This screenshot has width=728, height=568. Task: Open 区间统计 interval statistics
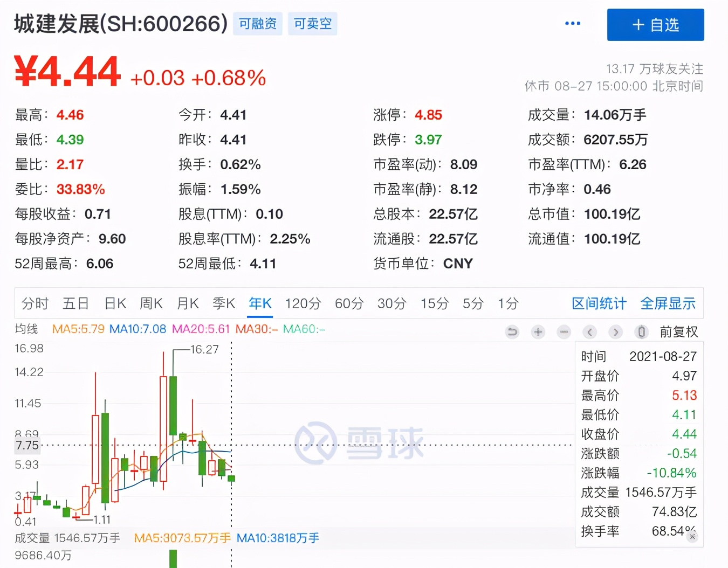point(599,303)
